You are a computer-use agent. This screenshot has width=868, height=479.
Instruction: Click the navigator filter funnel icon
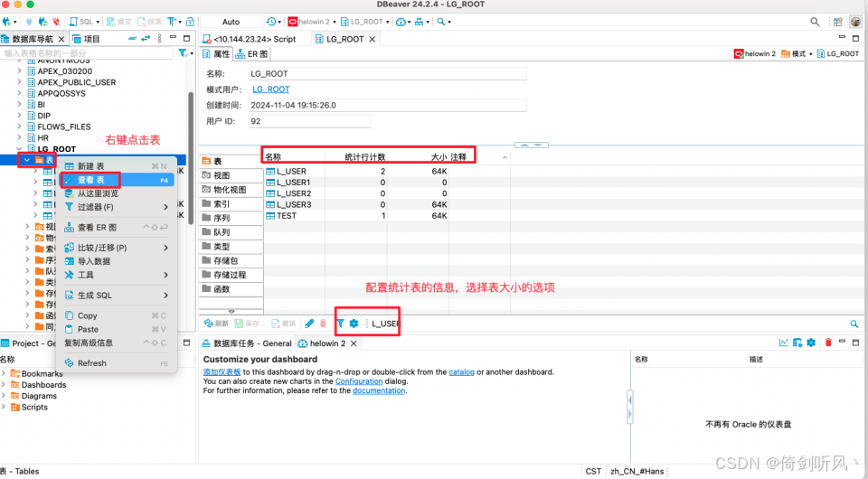coord(182,53)
